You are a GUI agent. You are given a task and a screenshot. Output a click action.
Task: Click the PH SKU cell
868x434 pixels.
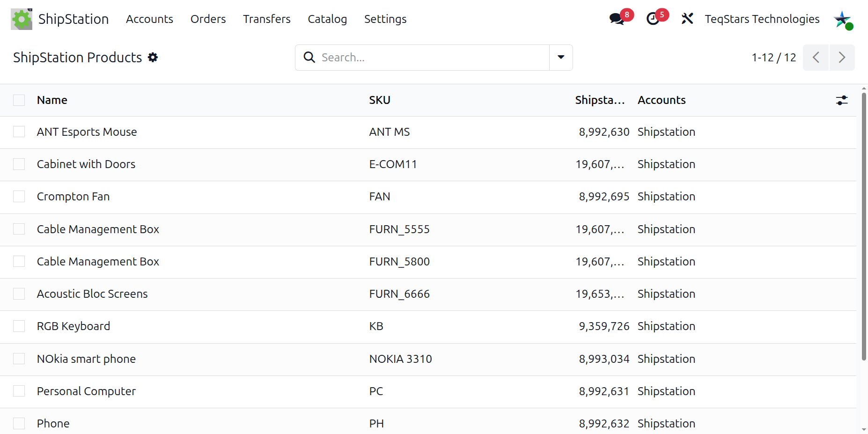click(376, 423)
